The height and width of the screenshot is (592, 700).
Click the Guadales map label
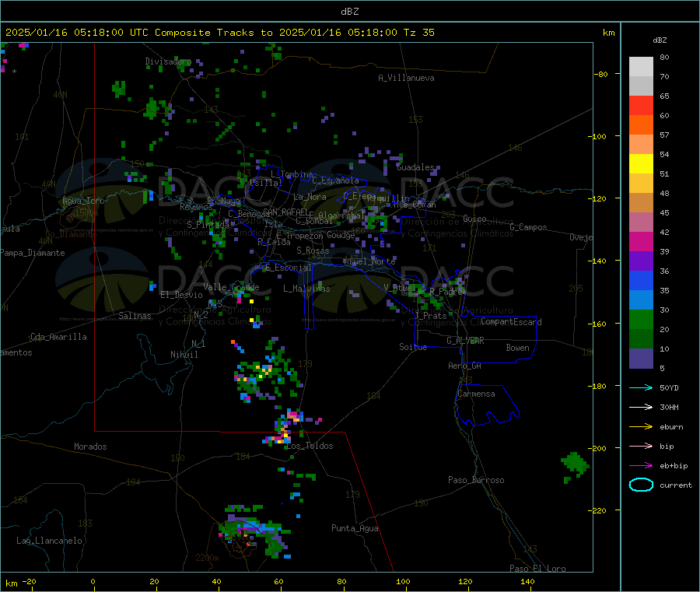coord(415,167)
